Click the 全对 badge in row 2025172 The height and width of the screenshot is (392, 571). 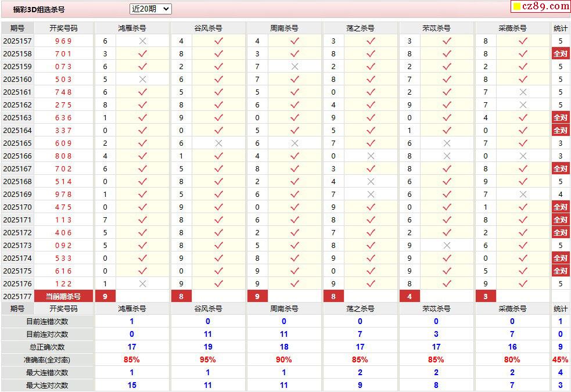(561, 232)
